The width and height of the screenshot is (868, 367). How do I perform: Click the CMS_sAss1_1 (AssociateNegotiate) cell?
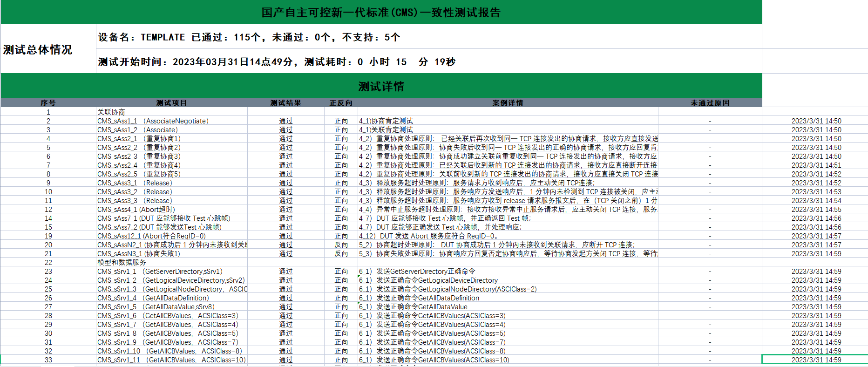(172, 121)
